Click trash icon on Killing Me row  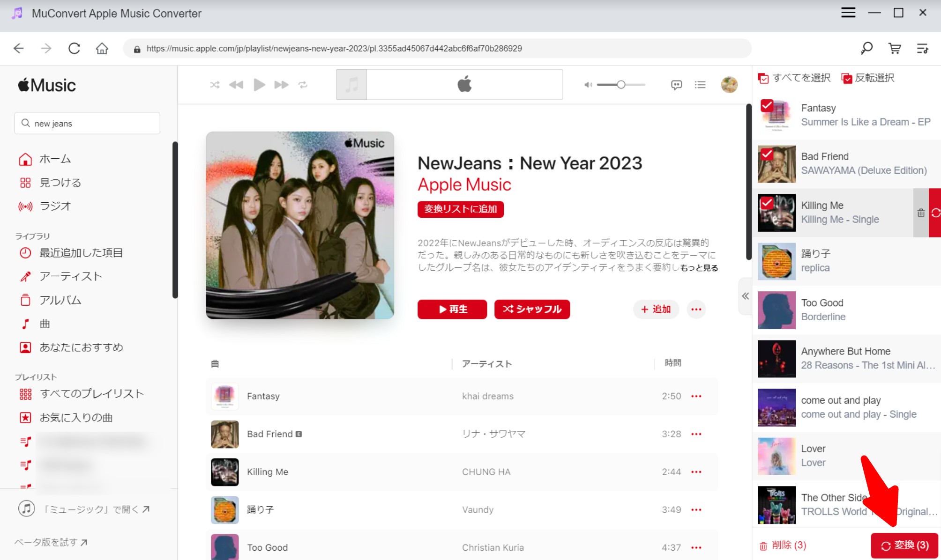[921, 213]
